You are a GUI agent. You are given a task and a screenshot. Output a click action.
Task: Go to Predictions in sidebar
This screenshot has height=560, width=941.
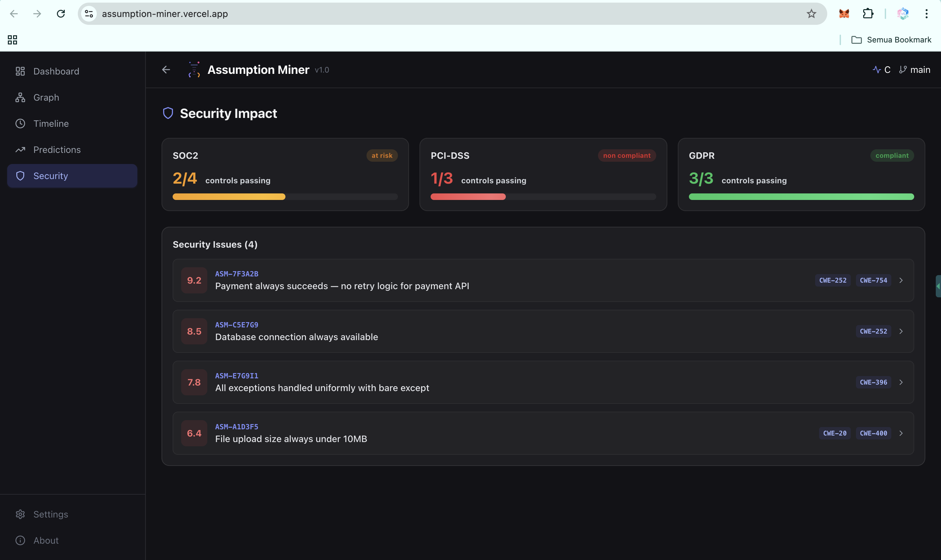coord(57,150)
